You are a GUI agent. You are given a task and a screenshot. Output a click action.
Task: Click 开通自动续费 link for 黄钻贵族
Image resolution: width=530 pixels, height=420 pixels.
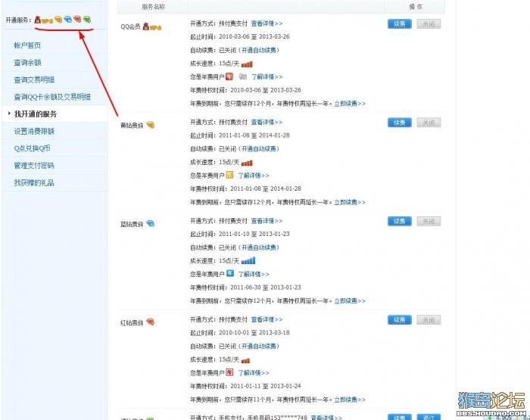pyautogui.click(x=259, y=149)
